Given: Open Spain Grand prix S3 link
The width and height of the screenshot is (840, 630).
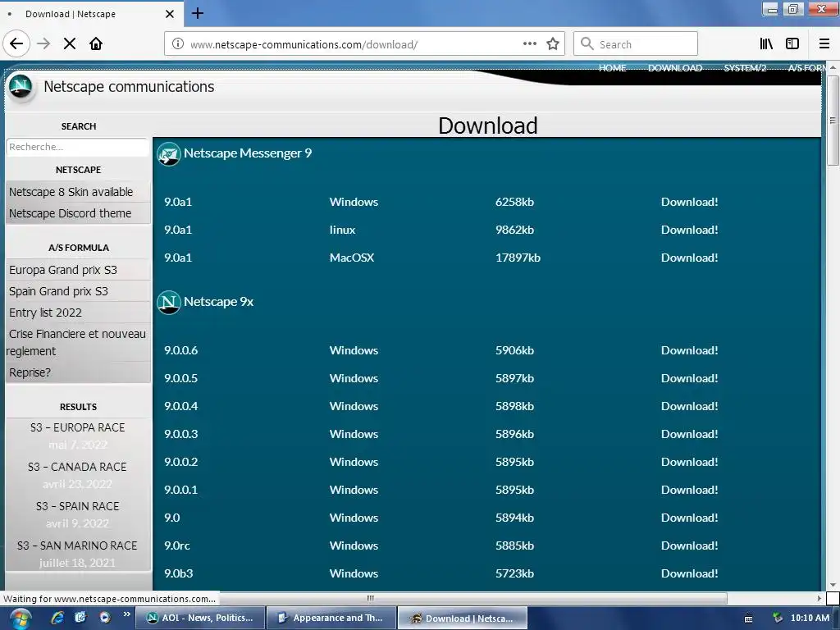Looking at the screenshot, I should coord(58,291).
